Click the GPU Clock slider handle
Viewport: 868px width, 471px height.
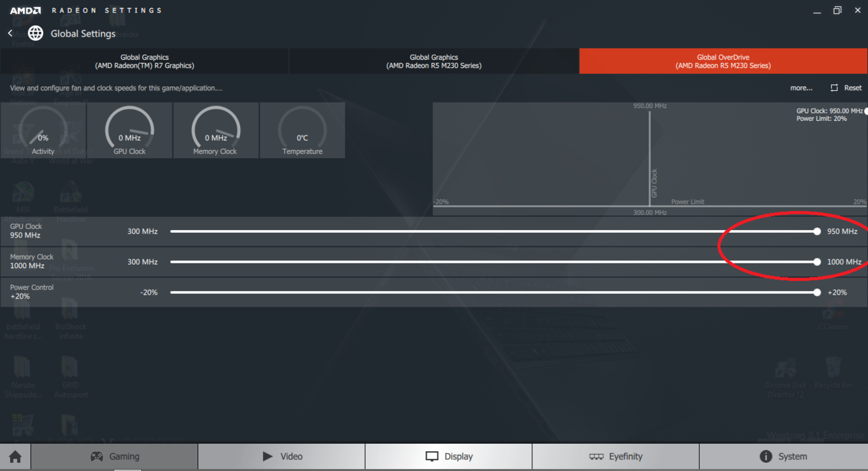coord(817,231)
